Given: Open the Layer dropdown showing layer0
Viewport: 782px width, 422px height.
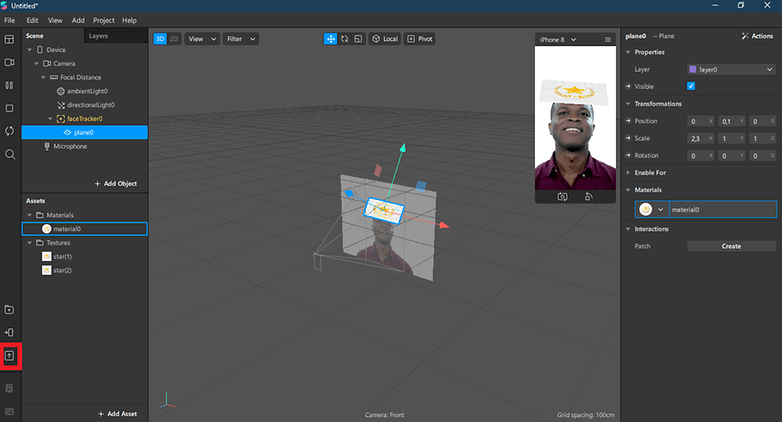Looking at the screenshot, I should pyautogui.click(x=731, y=69).
